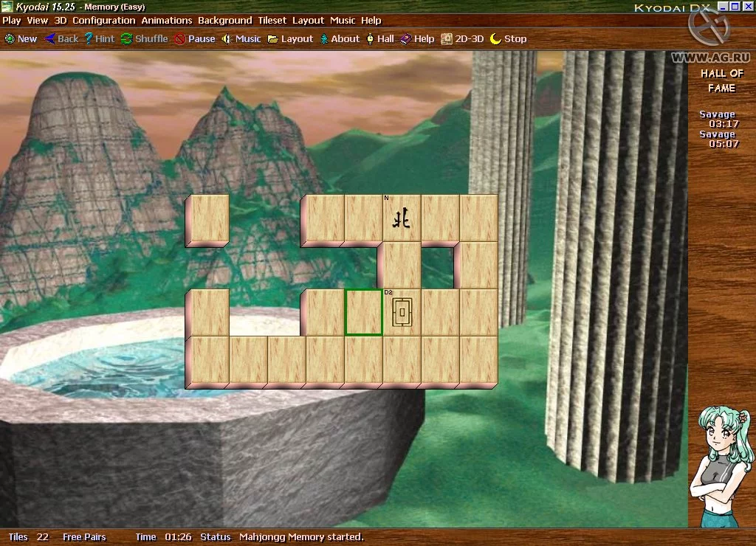Open the Layout folder icon in the toolbar
Image resolution: width=756 pixels, height=546 pixels.
273,39
